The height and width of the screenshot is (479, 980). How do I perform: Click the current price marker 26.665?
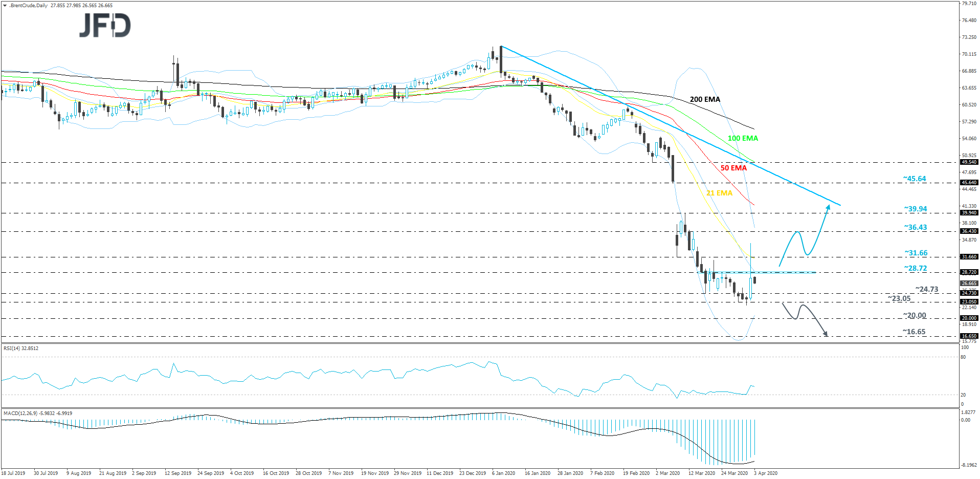968,283
